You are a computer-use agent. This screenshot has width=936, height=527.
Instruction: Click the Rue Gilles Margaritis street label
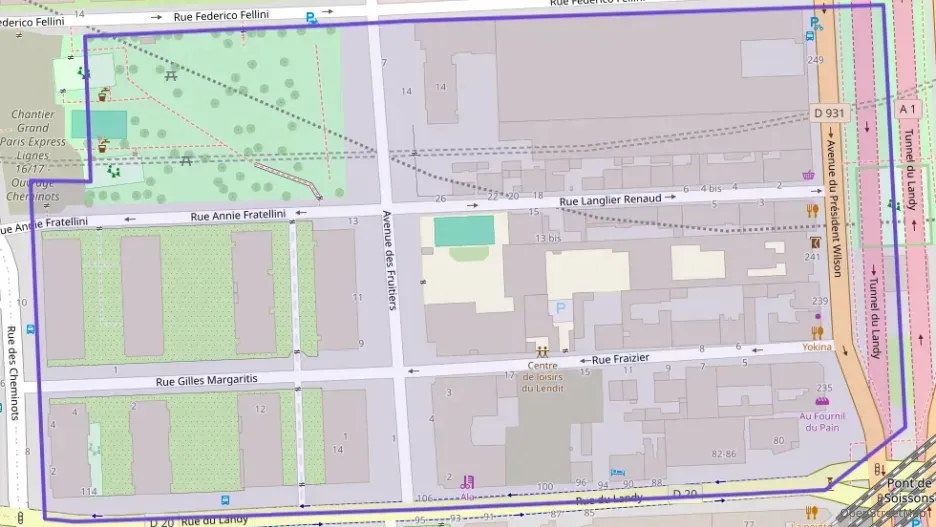207,380
